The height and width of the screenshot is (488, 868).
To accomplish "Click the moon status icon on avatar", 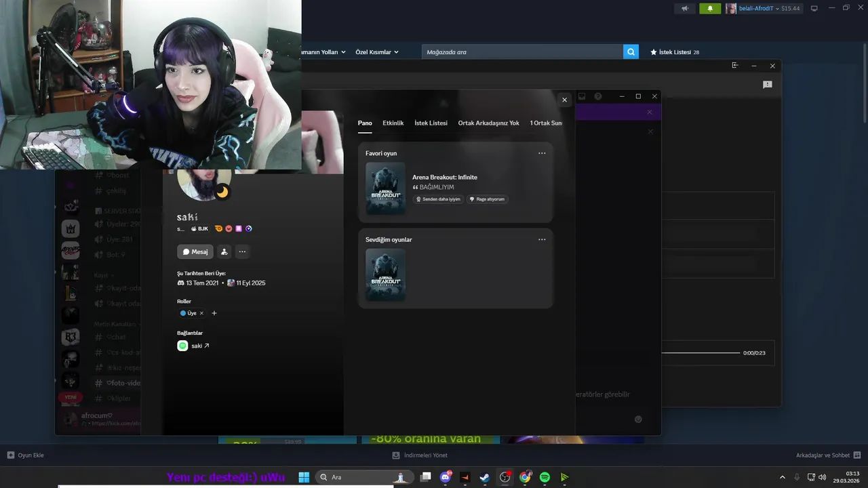I will point(222,192).
